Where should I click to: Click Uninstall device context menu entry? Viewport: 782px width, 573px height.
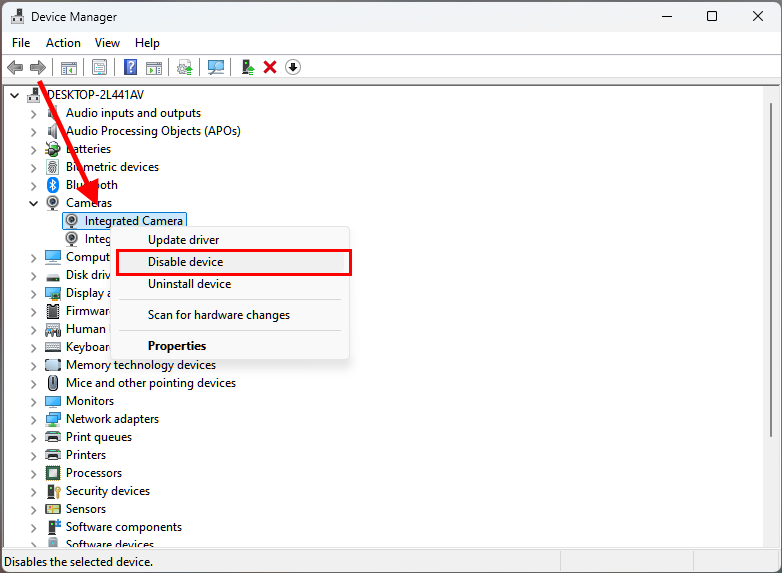click(190, 284)
